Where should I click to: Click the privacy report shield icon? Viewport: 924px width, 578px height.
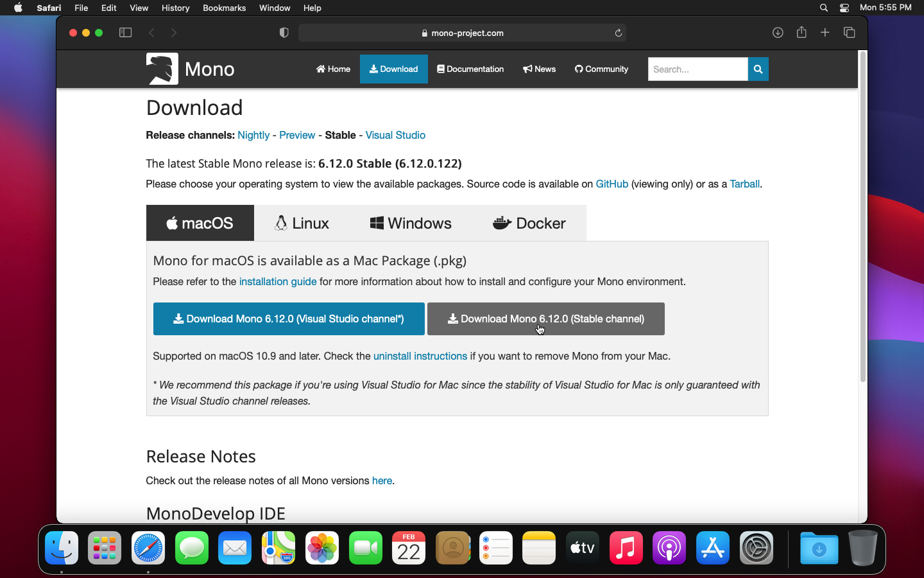coord(284,33)
